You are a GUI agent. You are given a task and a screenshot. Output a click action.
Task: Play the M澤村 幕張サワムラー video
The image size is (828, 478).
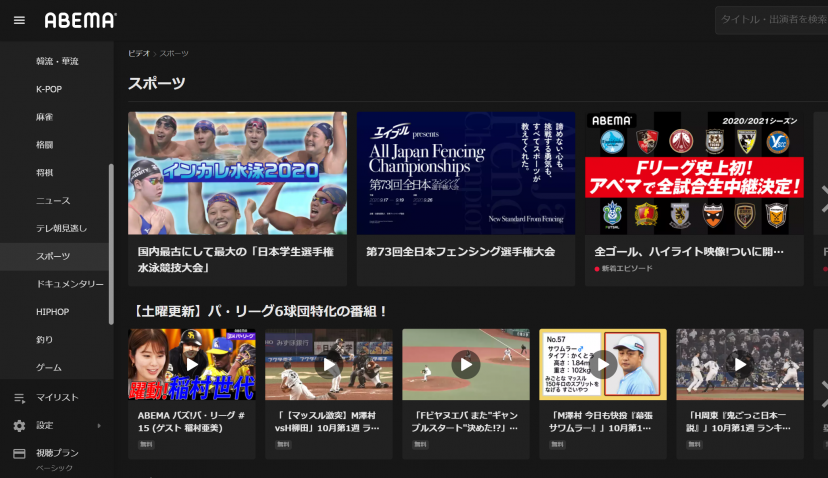[x=603, y=364]
